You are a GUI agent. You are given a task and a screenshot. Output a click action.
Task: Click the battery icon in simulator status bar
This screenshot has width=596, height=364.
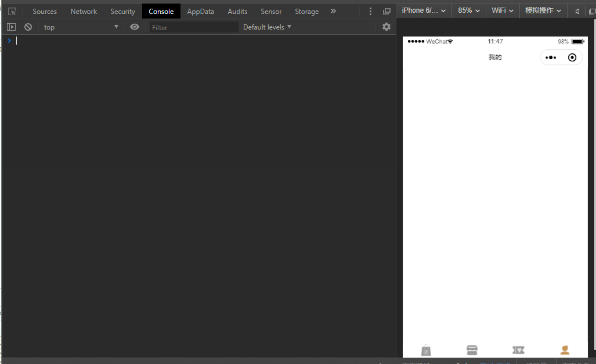tap(578, 41)
